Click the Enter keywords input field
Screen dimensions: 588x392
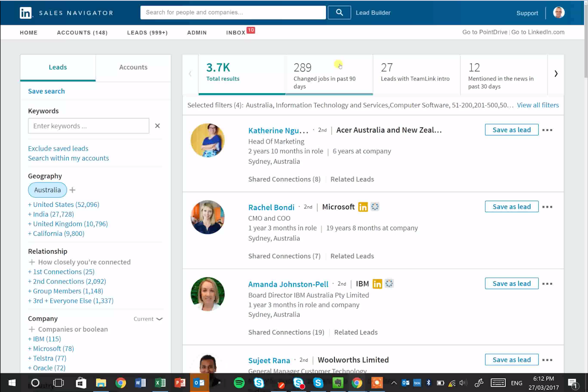[88, 126]
